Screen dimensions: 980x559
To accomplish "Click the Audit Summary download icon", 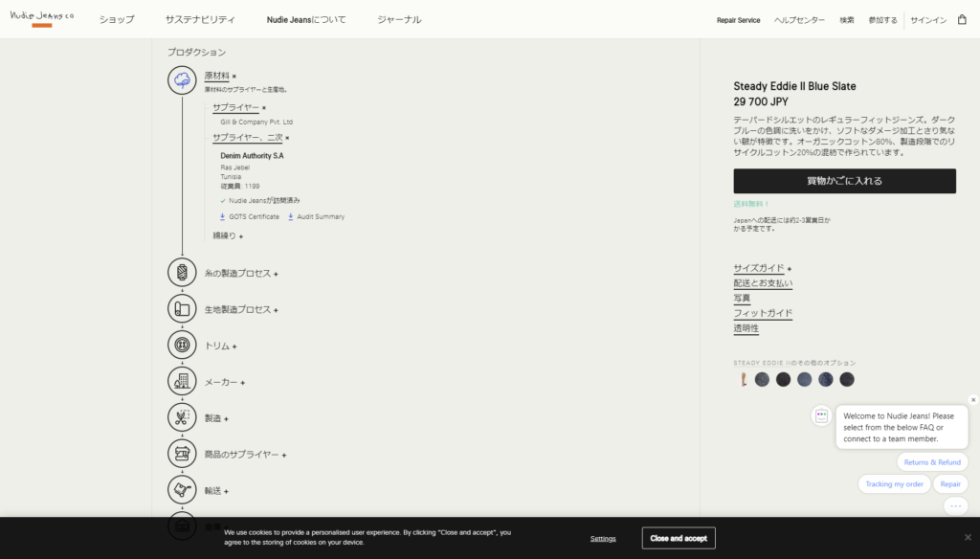I will click(x=291, y=217).
